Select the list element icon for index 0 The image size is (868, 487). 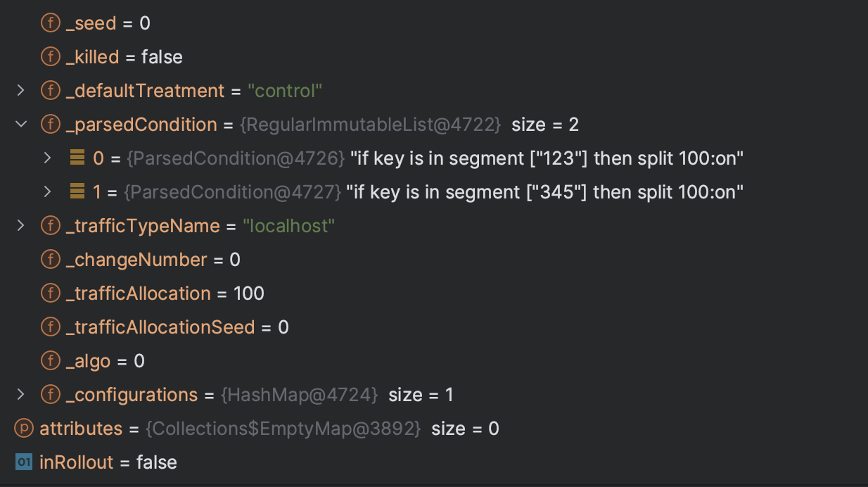coord(77,158)
